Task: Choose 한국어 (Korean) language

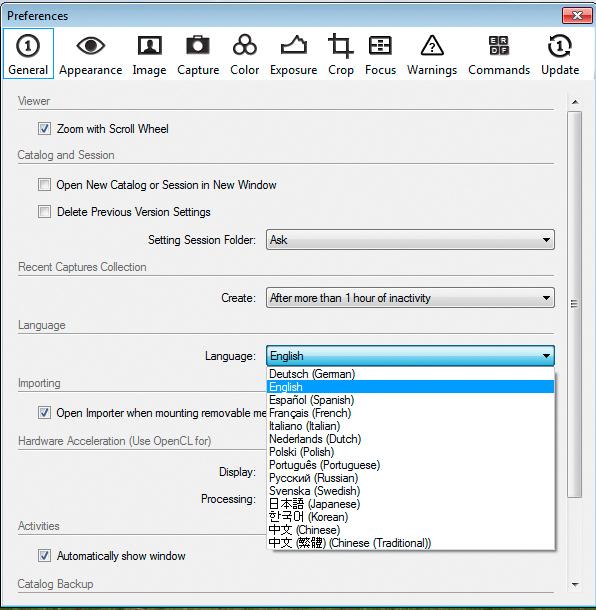Action: (410, 517)
